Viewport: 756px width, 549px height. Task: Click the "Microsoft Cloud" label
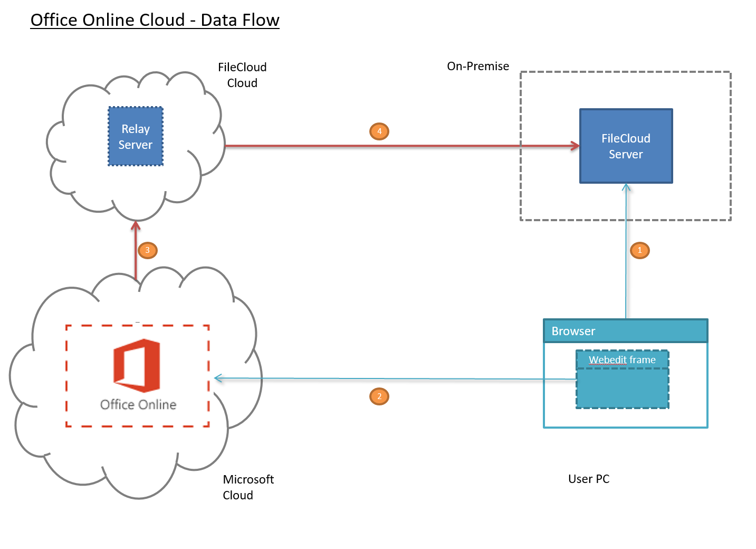click(248, 487)
